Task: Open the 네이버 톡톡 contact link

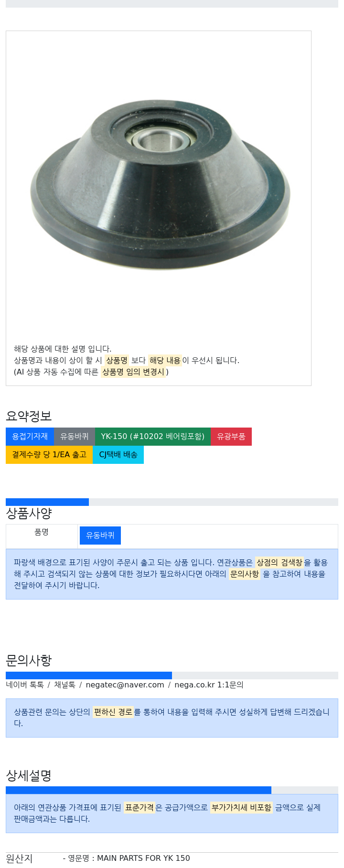Action: (25, 685)
